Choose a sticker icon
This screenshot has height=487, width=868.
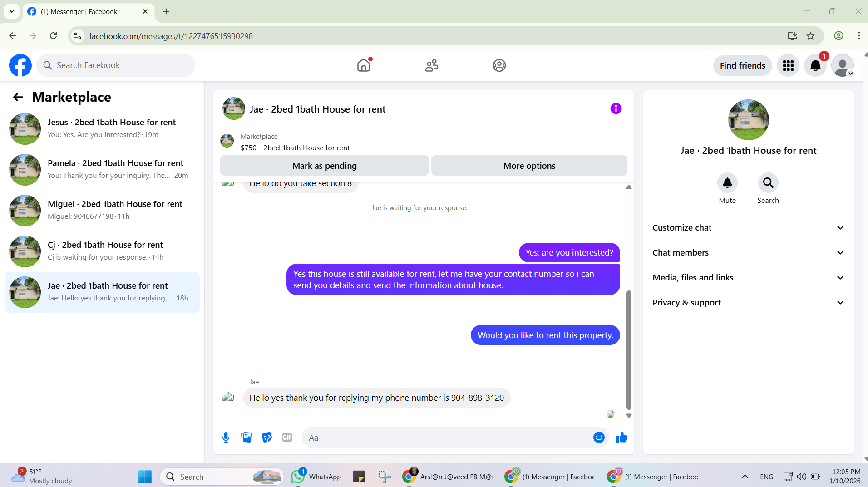pos(267,438)
